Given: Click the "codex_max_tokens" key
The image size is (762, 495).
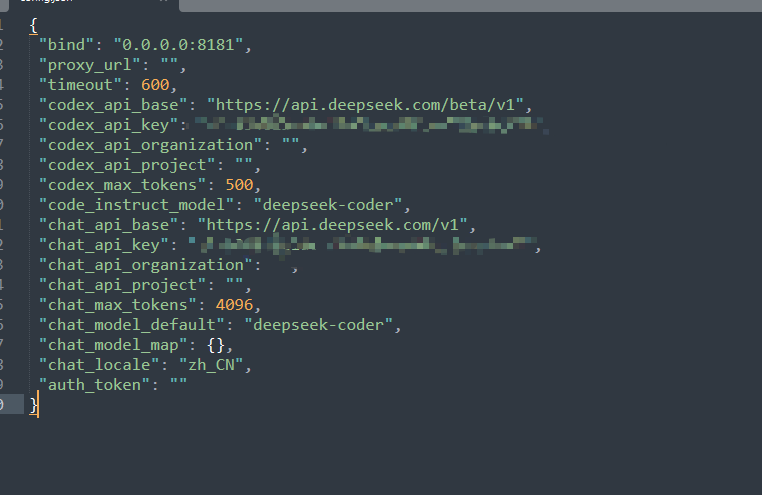Looking at the screenshot, I should click(x=122, y=185).
